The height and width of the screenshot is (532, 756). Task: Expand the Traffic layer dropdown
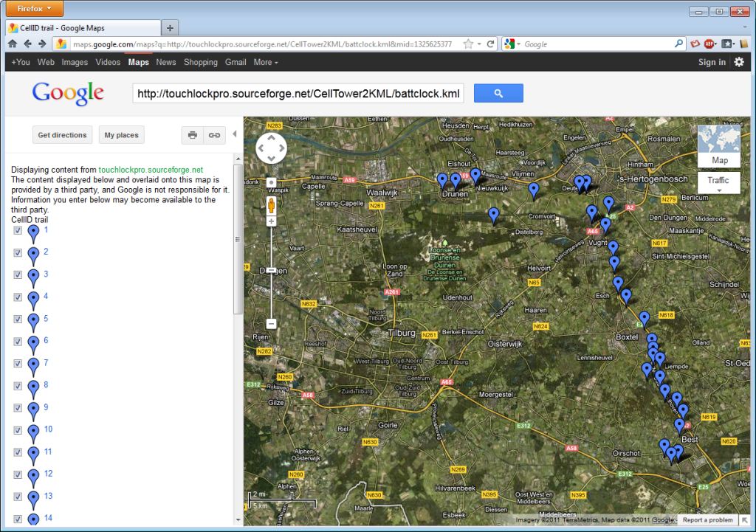718,190
